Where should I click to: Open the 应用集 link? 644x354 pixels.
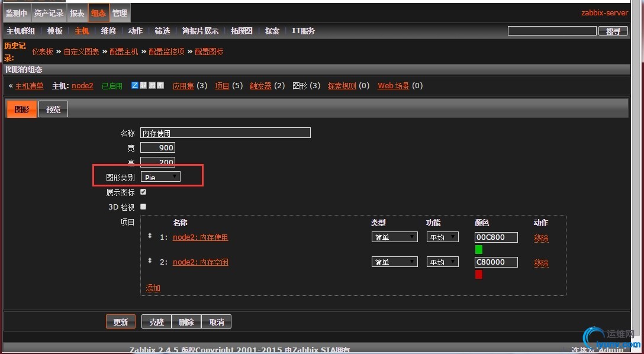(x=183, y=86)
